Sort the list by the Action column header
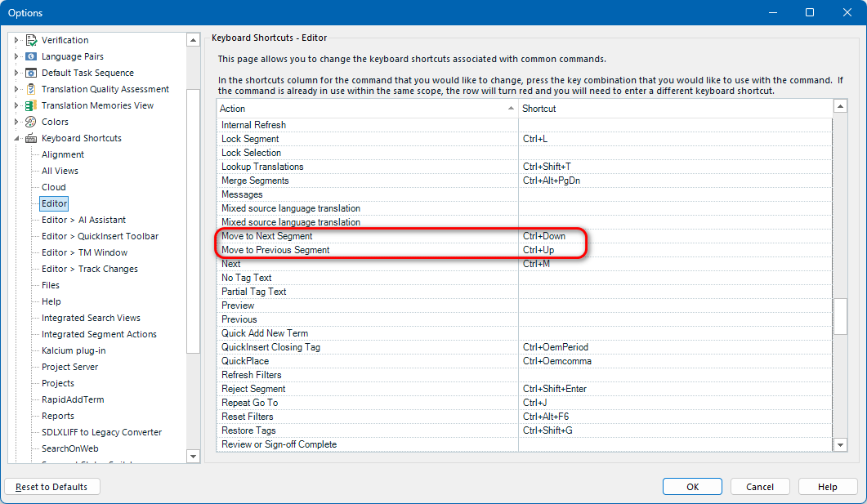 click(x=232, y=108)
